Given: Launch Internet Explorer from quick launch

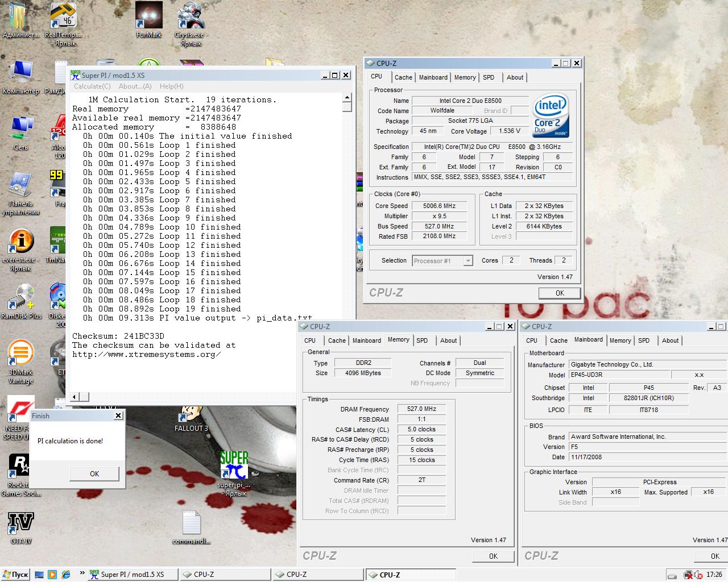Looking at the screenshot, I should pos(66,575).
